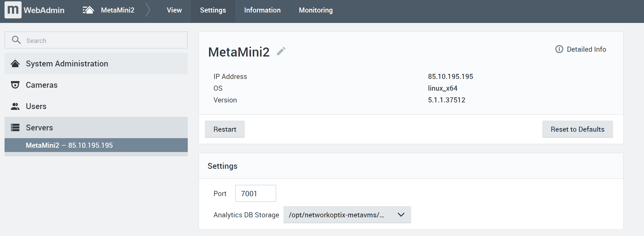Switch to the View tab
This screenshot has height=236, width=644.
tap(174, 10)
